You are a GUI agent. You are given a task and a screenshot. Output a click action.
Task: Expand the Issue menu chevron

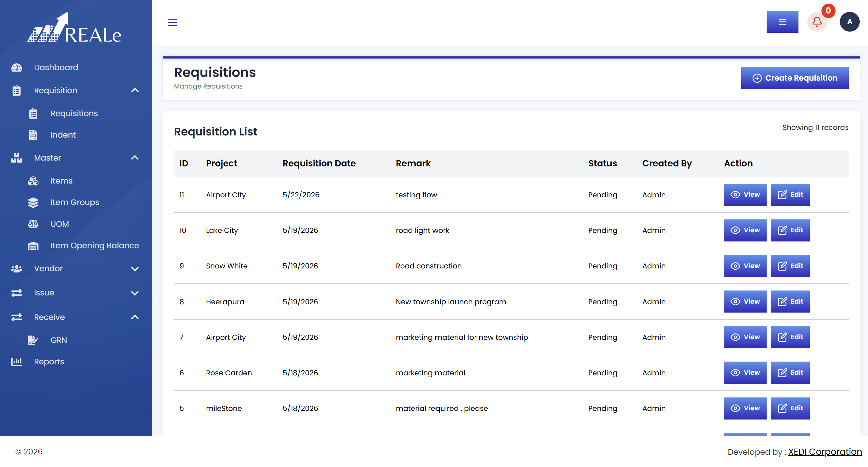(x=135, y=293)
